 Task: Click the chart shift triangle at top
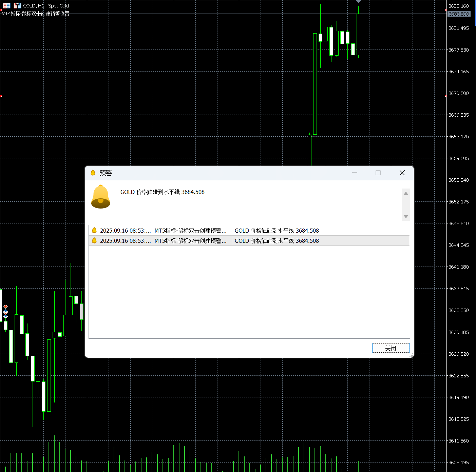tap(358, 2)
